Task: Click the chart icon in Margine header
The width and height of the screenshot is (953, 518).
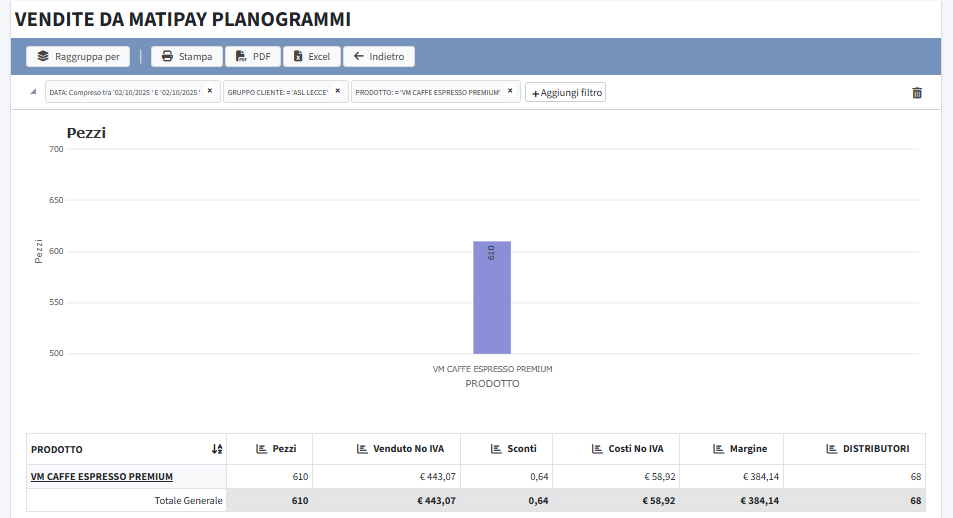Action: 718,449
